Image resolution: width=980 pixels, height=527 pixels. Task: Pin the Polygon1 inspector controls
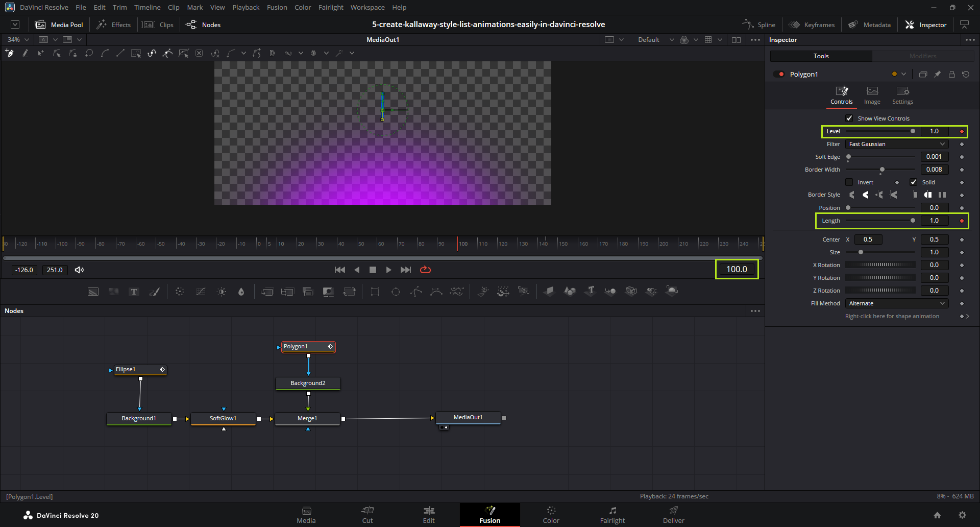(x=937, y=74)
